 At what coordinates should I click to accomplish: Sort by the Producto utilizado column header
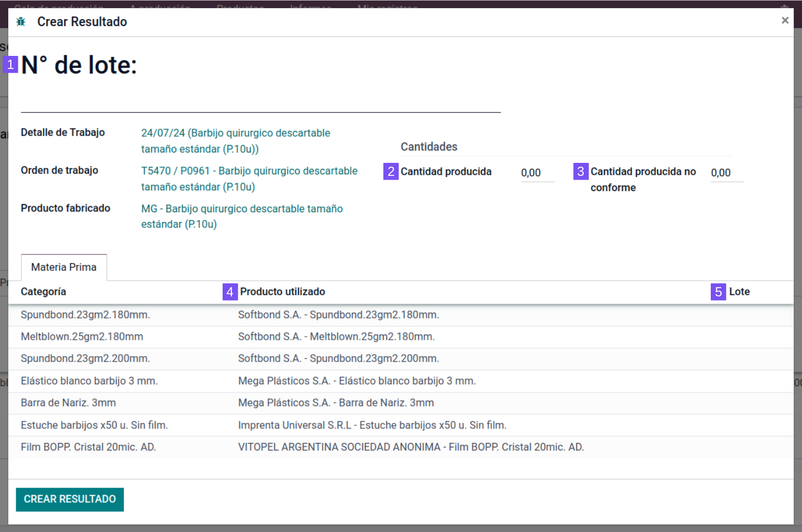[x=282, y=292]
